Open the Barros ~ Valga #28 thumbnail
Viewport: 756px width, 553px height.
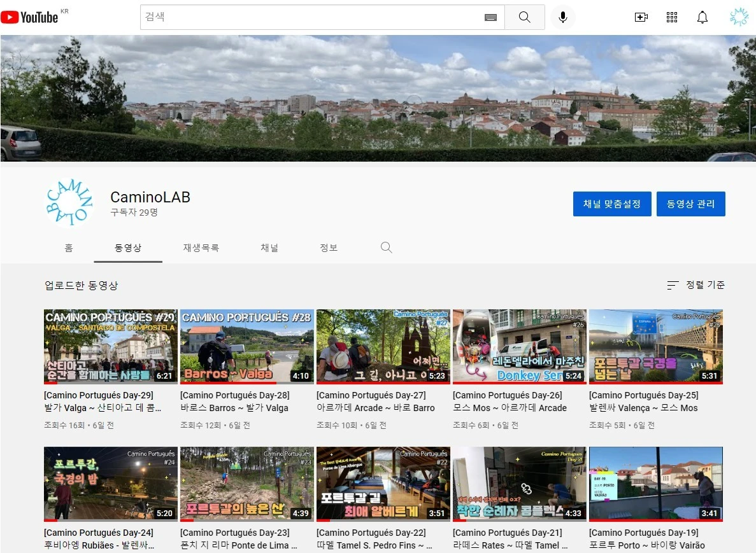click(247, 346)
